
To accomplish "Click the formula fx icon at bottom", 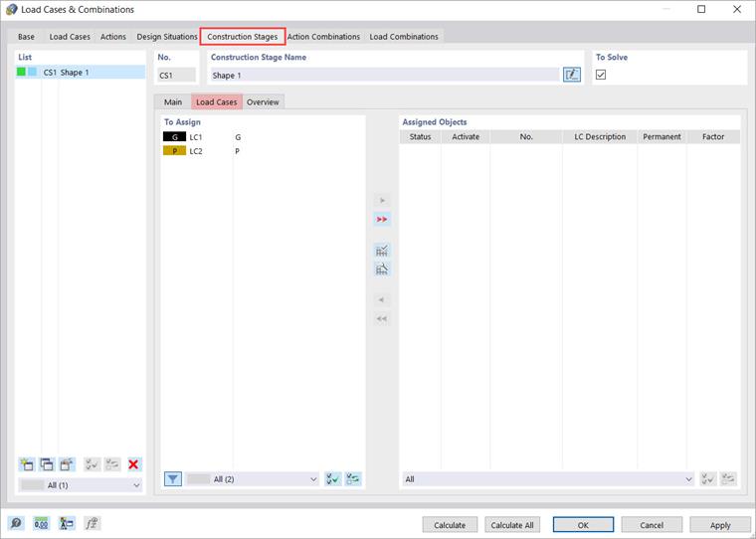I will [x=92, y=523].
